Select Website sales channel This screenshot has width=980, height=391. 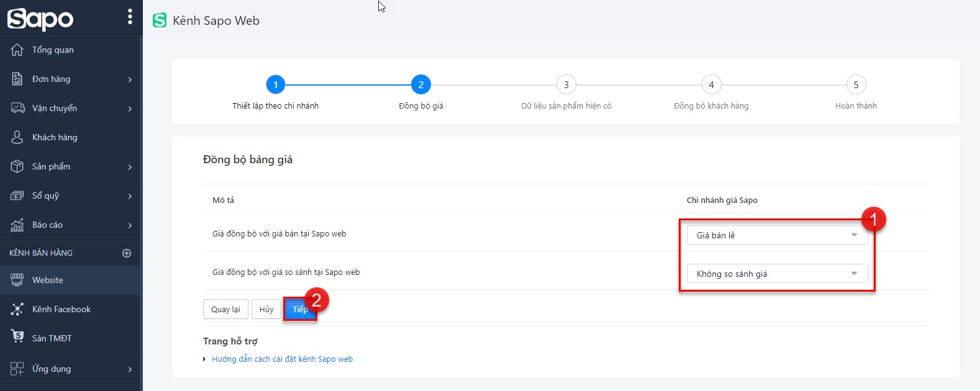pos(70,280)
